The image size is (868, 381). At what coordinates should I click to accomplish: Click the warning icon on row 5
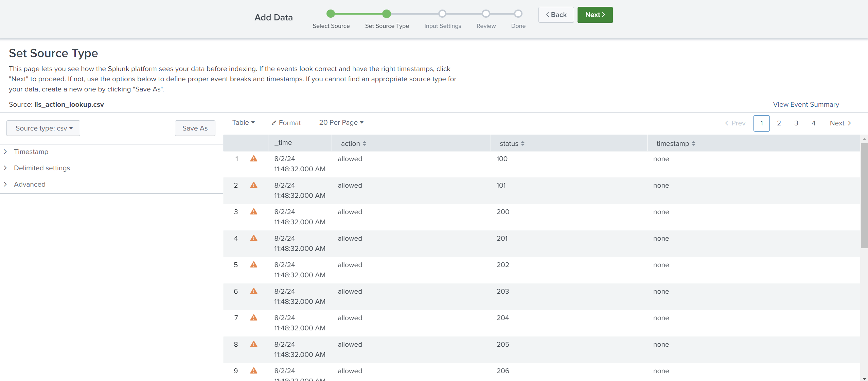(253, 265)
